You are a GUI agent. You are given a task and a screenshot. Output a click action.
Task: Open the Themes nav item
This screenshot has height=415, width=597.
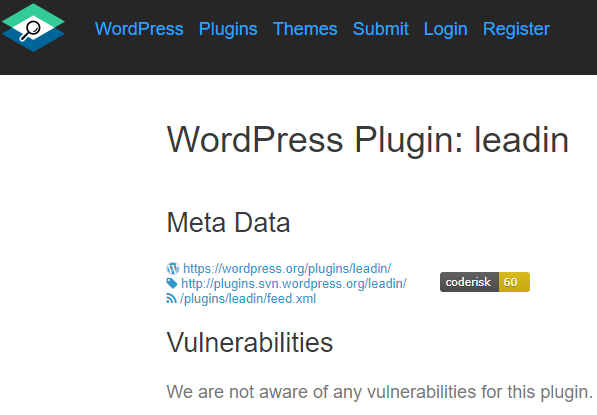pyautogui.click(x=305, y=29)
